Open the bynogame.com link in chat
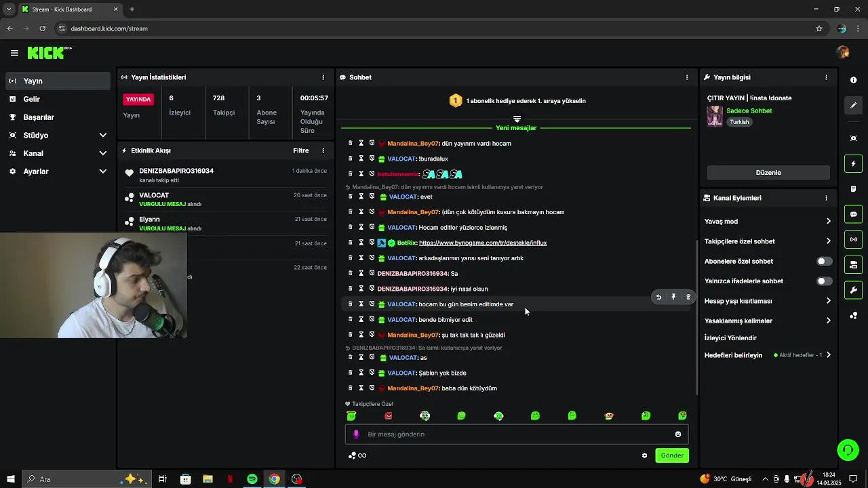 click(483, 243)
